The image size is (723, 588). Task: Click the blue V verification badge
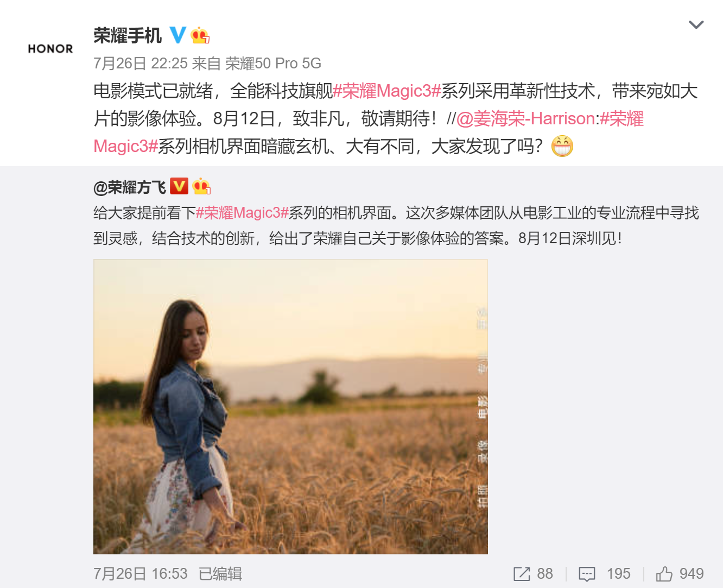pyautogui.click(x=177, y=35)
